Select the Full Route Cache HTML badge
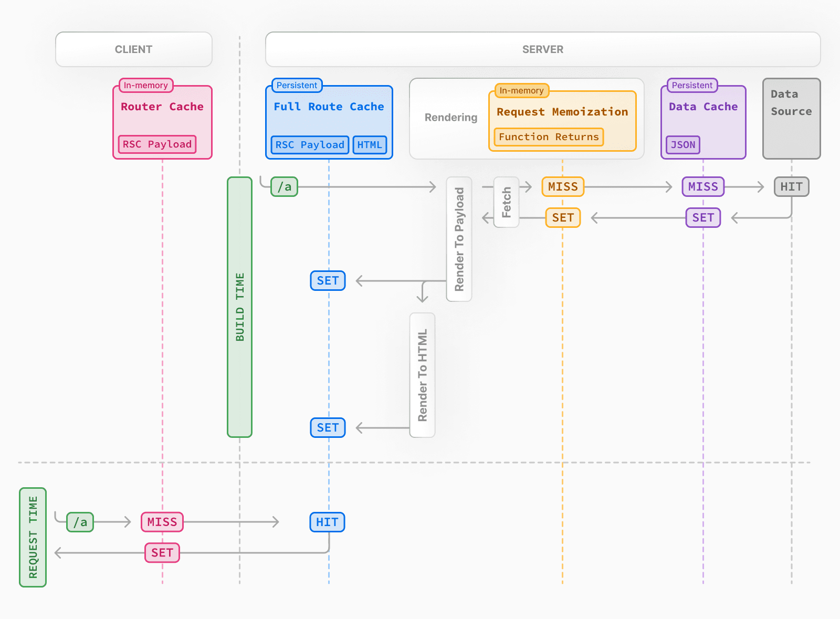The width and height of the screenshot is (840, 619). (x=370, y=145)
